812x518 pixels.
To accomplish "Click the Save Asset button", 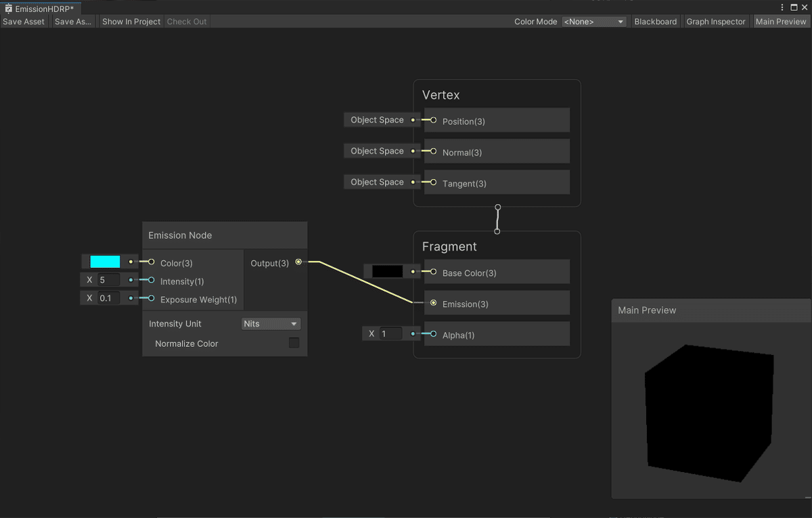I will [x=24, y=21].
